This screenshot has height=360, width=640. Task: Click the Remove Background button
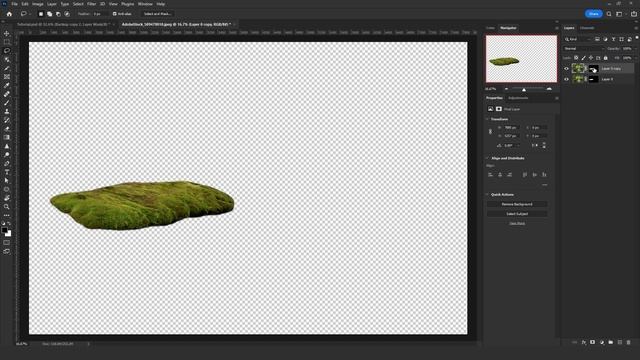pyautogui.click(x=517, y=204)
